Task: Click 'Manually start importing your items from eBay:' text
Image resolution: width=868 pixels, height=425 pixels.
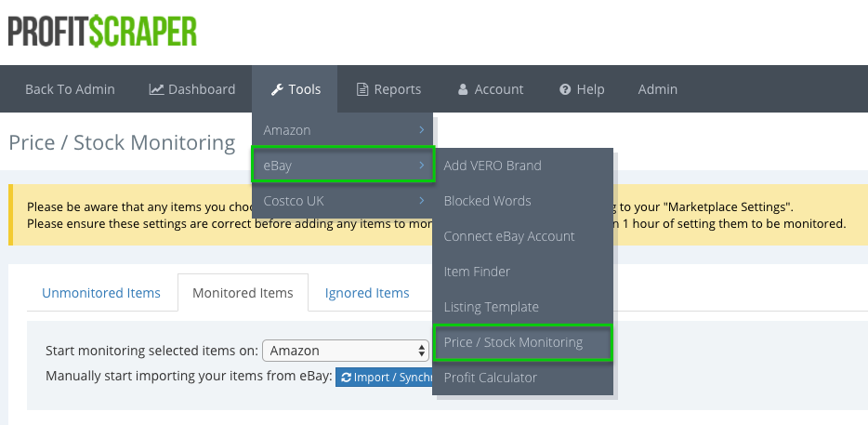Action: click(x=189, y=377)
